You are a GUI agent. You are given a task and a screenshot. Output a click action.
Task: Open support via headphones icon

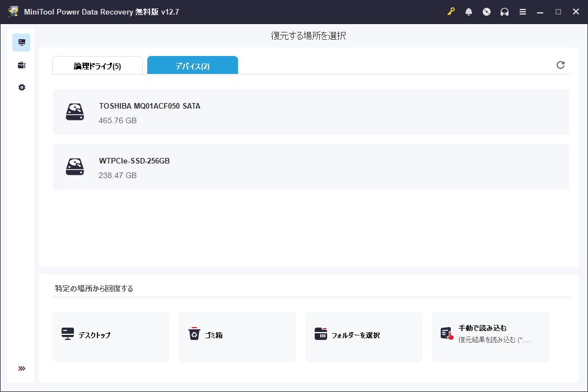505,12
